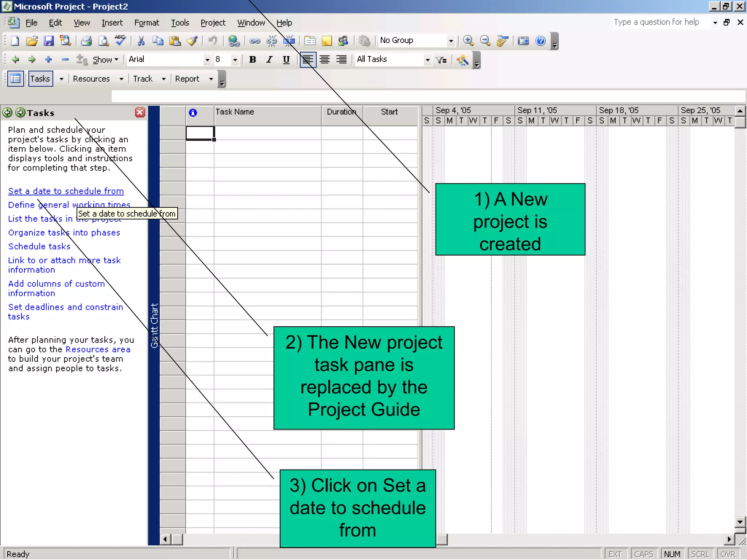Close the Tasks side pane
Screen dimensions: 747x560
pos(140,112)
